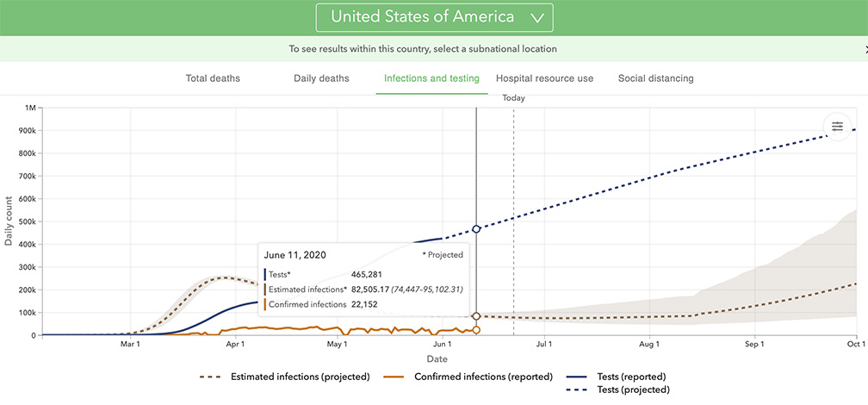This screenshot has width=868, height=405.
Task: Click the 900k y-axis label
Action: click(26, 131)
